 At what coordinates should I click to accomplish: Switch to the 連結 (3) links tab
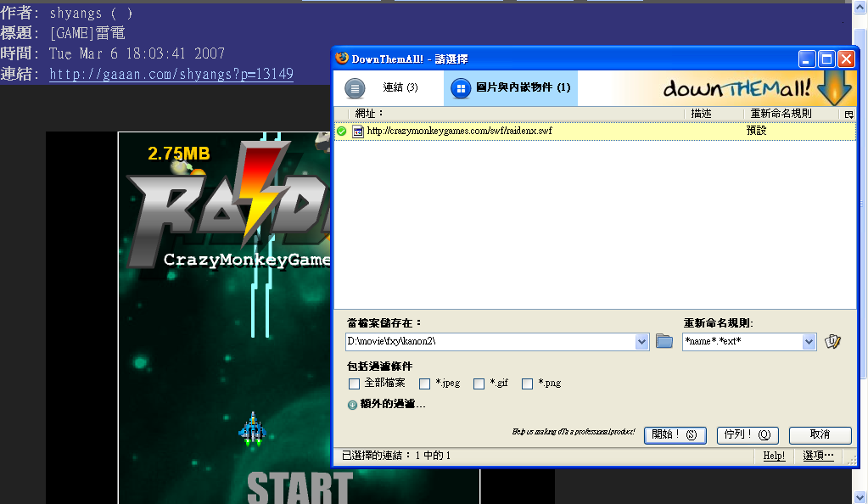tap(389, 87)
